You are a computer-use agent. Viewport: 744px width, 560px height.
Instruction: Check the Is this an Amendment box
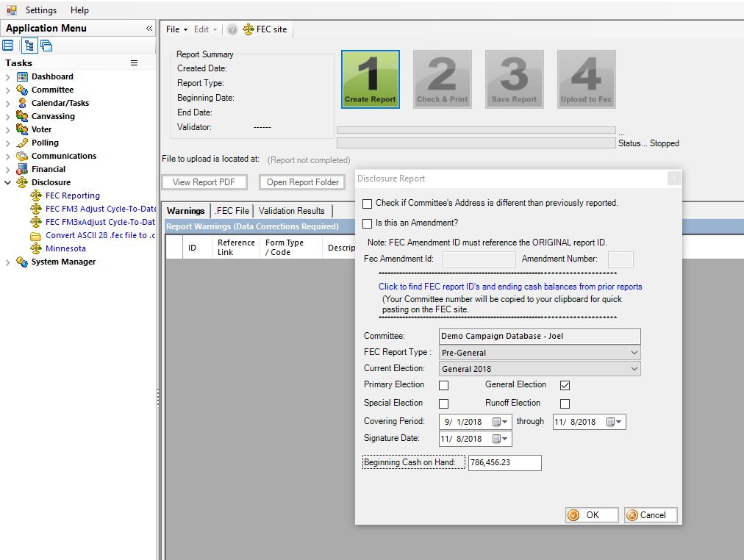(x=368, y=223)
